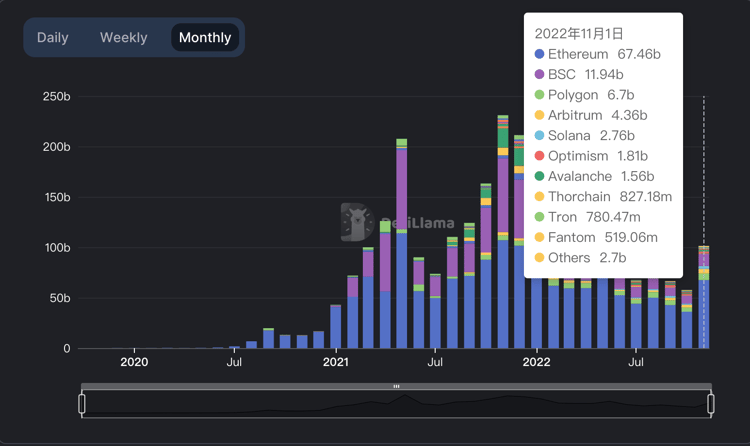Switch chart to Weekly view
Screen dimensions: 750x446
click(x=123, y=37)
